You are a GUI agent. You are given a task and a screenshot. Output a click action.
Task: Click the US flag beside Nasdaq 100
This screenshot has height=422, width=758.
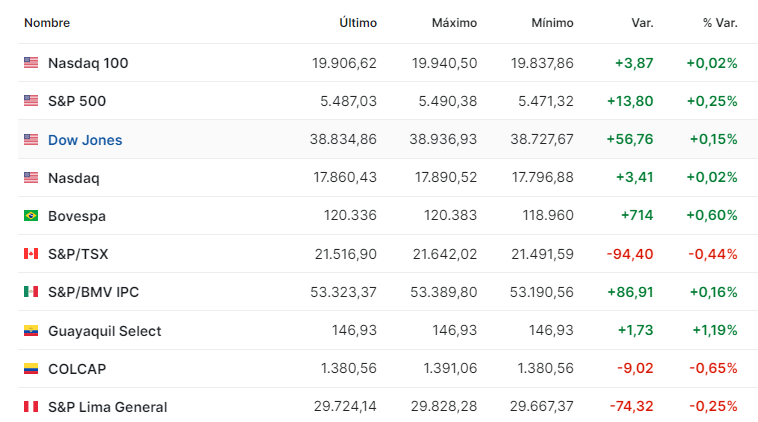pos(31,63)
